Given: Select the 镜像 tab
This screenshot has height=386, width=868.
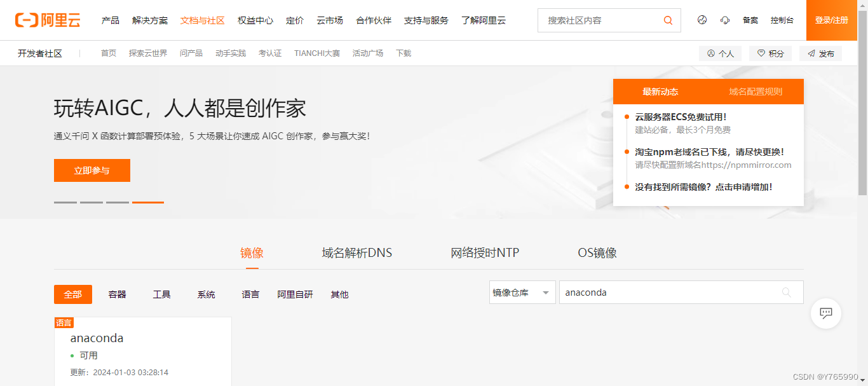Looking at the screenshot, I should [x=252, y=253].
